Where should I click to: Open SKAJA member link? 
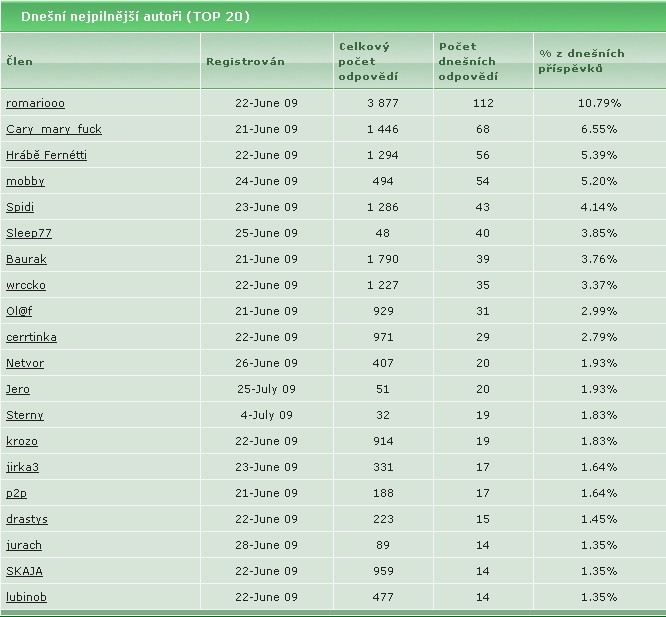24,571
